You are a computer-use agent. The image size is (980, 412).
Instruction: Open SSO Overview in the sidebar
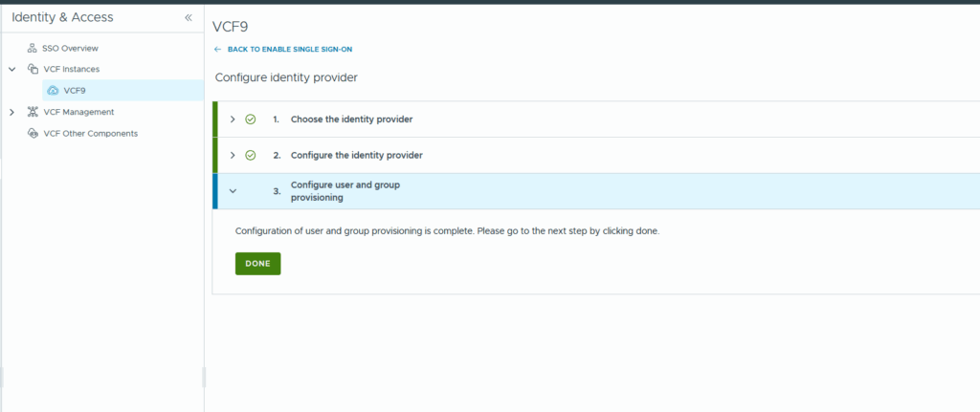click(x=70, y=48)
